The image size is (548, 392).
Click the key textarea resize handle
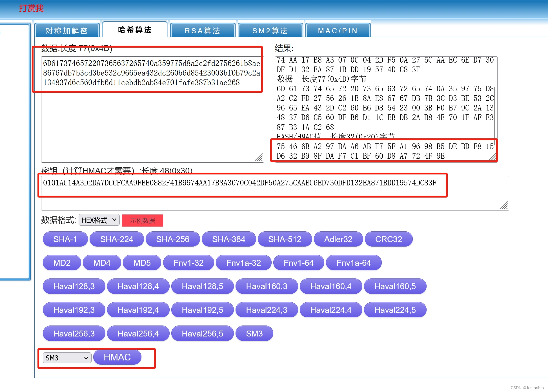[504, 205]
